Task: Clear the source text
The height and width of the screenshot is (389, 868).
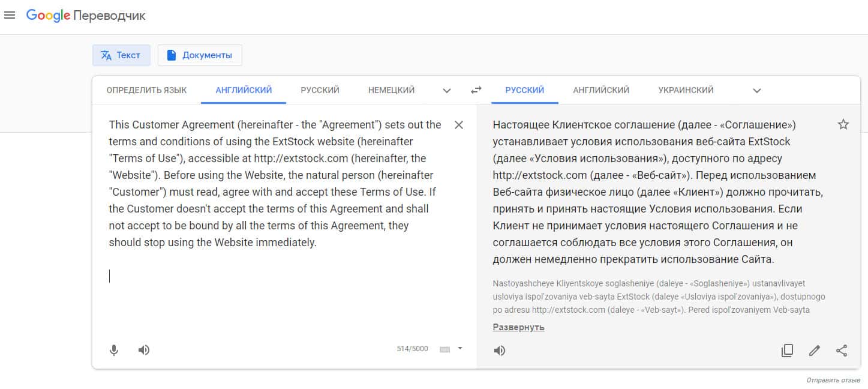Action: click(x=459, y=125)
